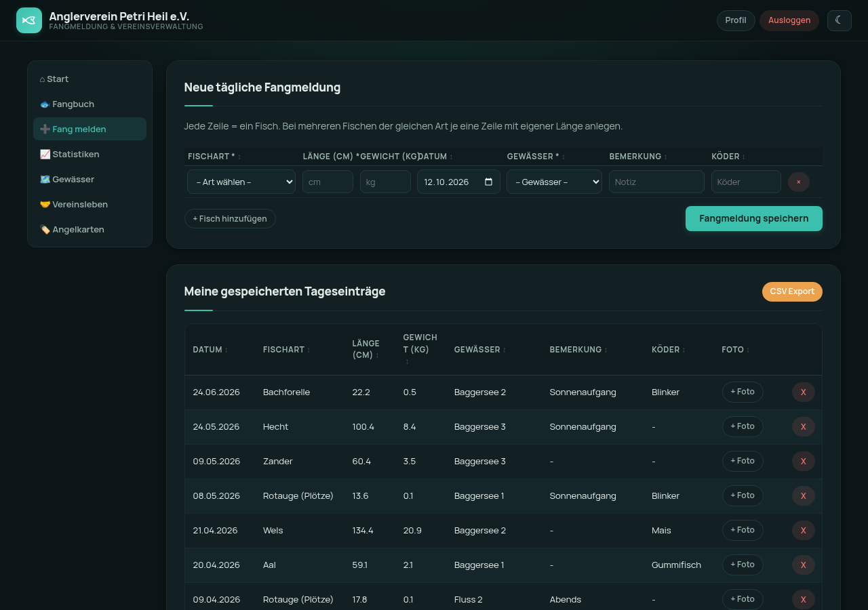Remove the new catch row with the small x
The height and width of the screenshot is (610, 868).
pyautogui.click(x=799, y=182)
